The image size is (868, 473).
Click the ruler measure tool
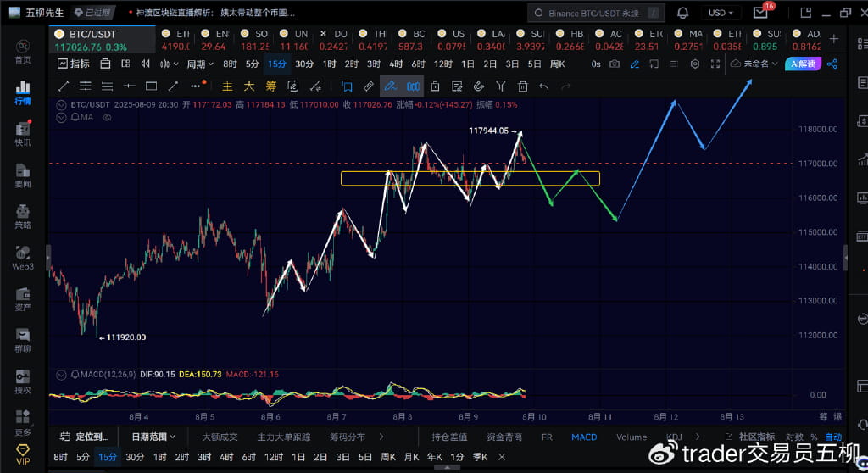368,86
